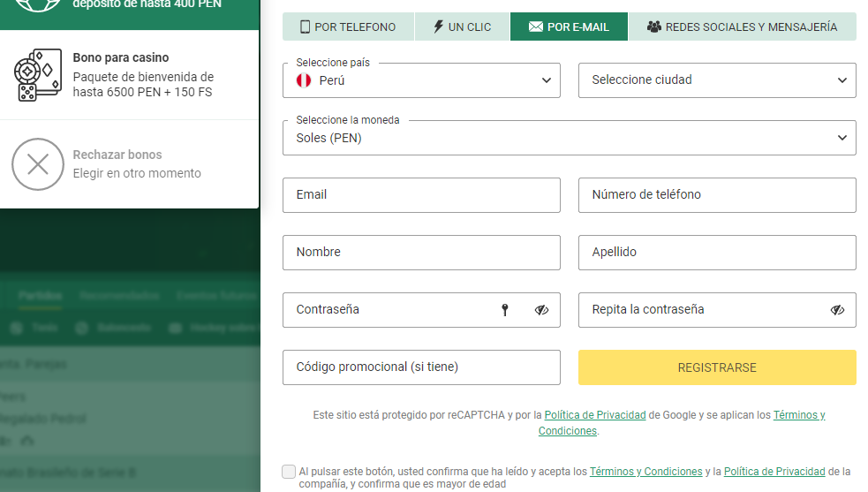The width and height of the screenshot is (868, 492).
Task: Switch to the POR TELEFONO tab
Action: (x=348, y=26)
